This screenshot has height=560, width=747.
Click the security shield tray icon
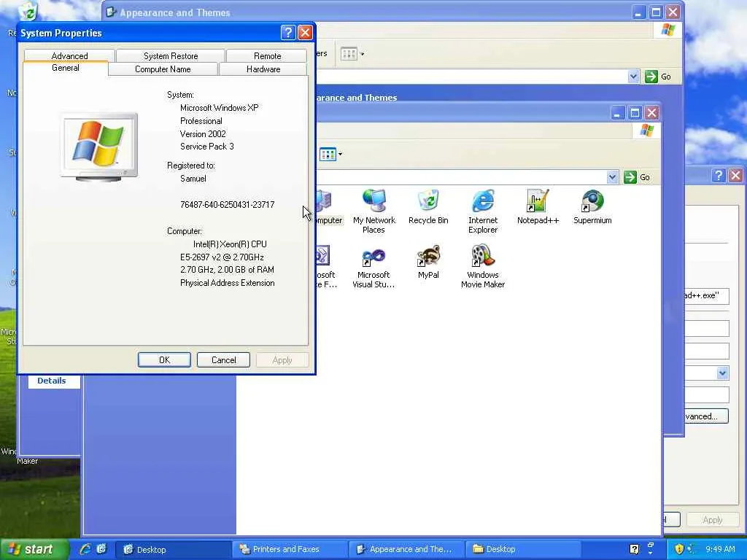[679, 549]
